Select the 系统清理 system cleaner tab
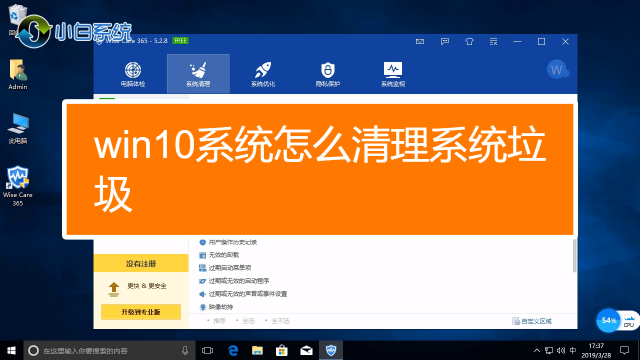Viewport: 640px width, 360px height. tap(198, 74)
